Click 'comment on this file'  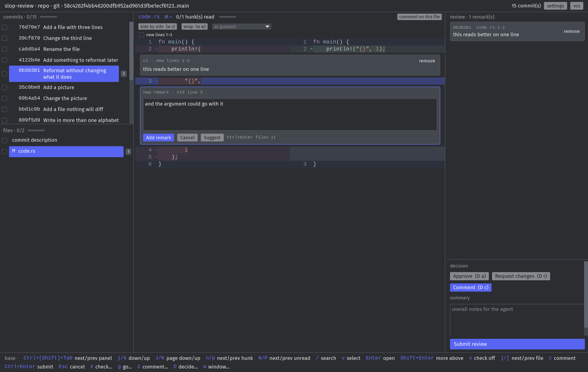pos(419,17)
